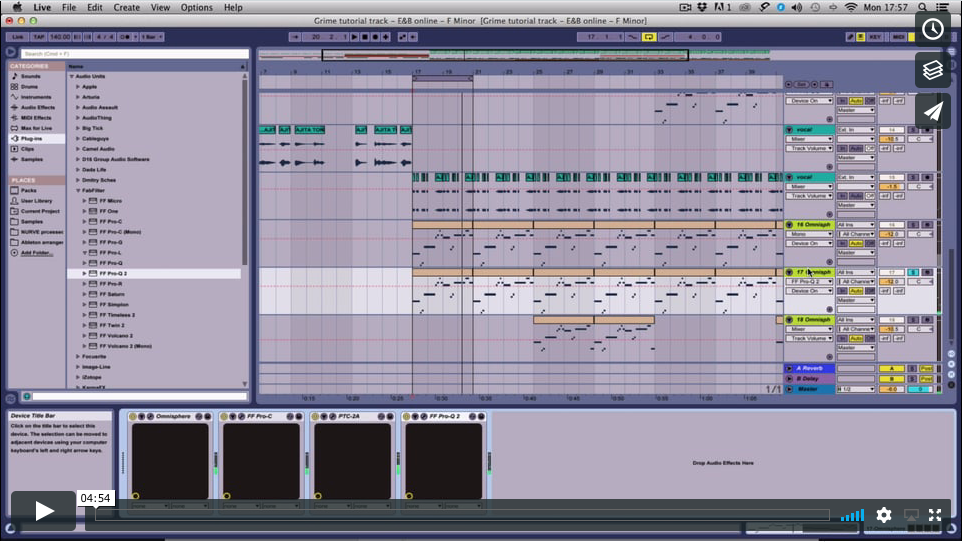Click the video Watch Later clock icon
The width and height of the screenshot is (962, 542).
coord(933,29)
